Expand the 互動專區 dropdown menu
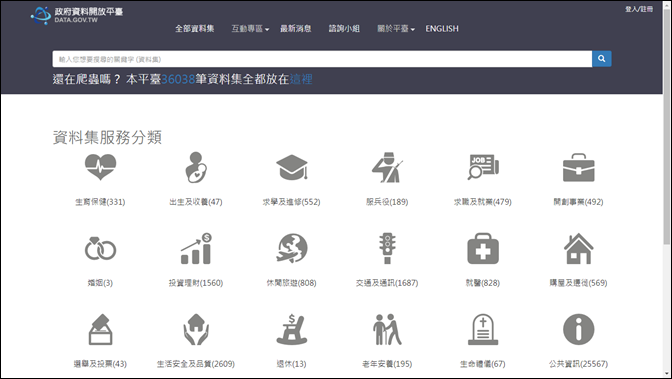This screenshot has height=379, width=672. (250, 29)
